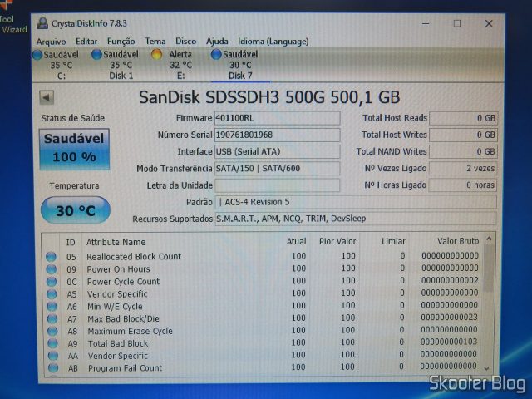
Task: Click the Limiar column header
Action: click(x=393, y=241)
